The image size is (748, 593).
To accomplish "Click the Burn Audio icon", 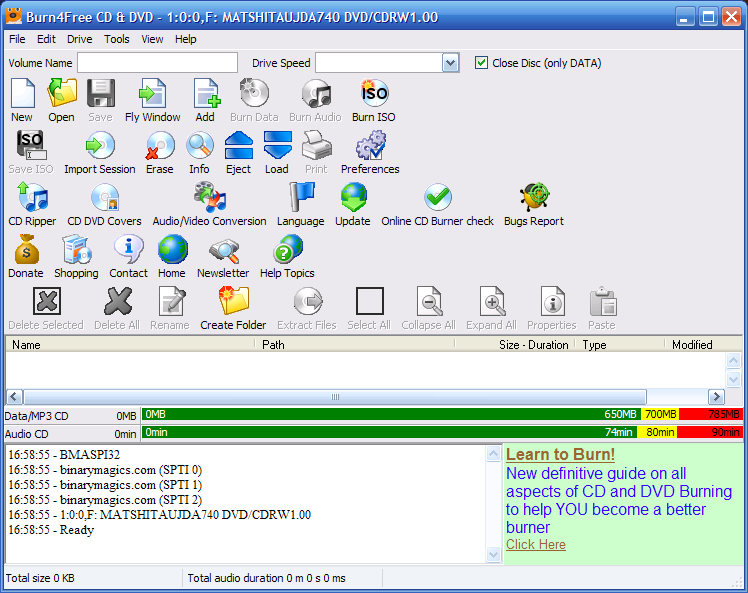I will 316,94.
